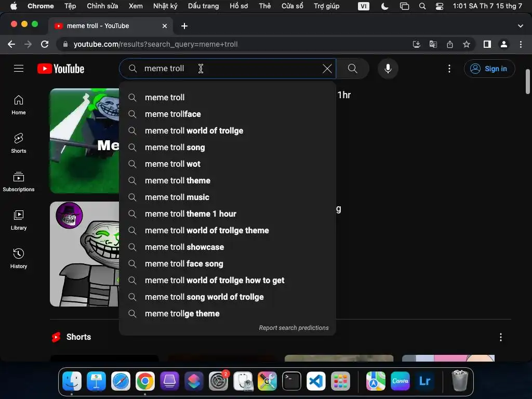Toggle the VI input source in menu bar

(363, 6)
